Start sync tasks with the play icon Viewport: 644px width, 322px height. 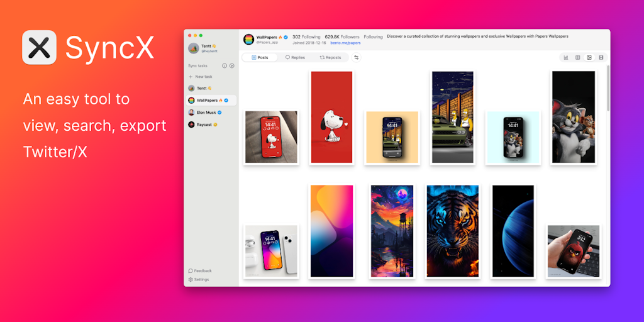tap(231, 65)
